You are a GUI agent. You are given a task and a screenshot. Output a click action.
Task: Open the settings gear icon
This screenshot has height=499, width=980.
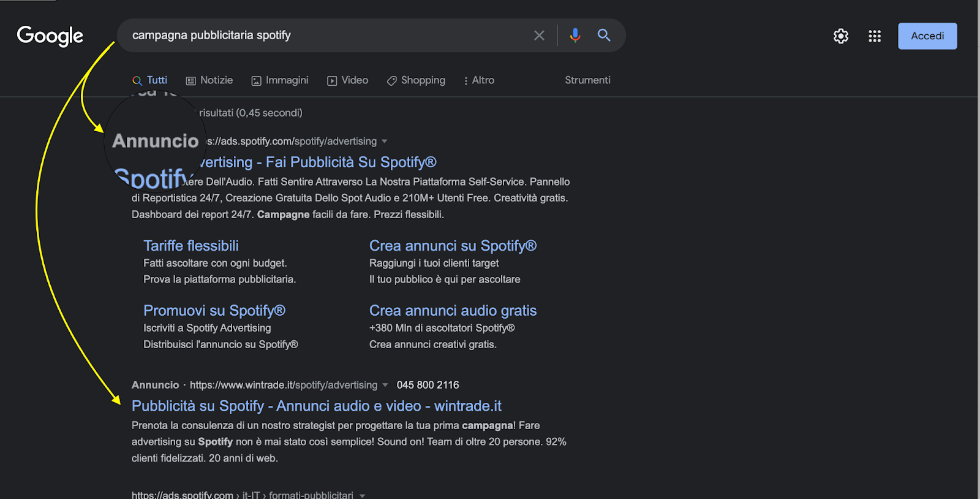[841, 36]
